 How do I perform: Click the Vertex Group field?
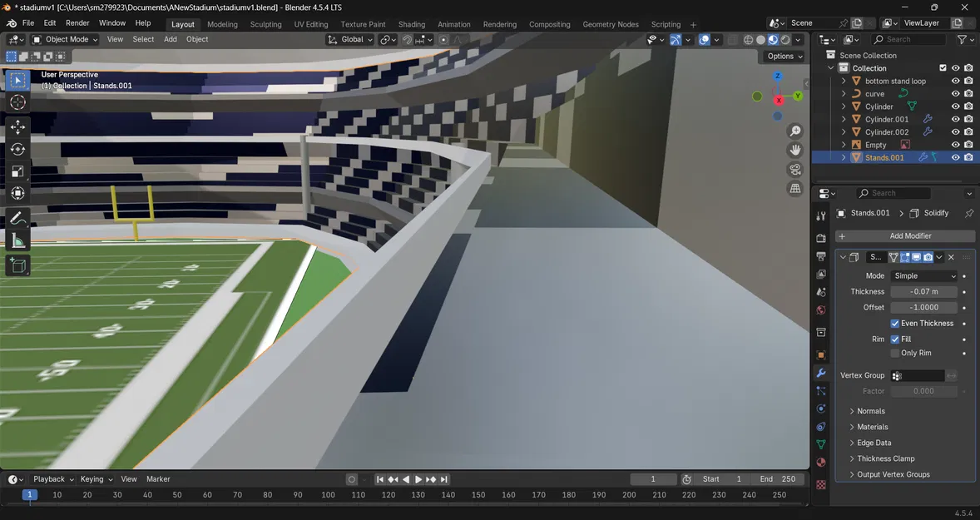click(x=918, y=375)
